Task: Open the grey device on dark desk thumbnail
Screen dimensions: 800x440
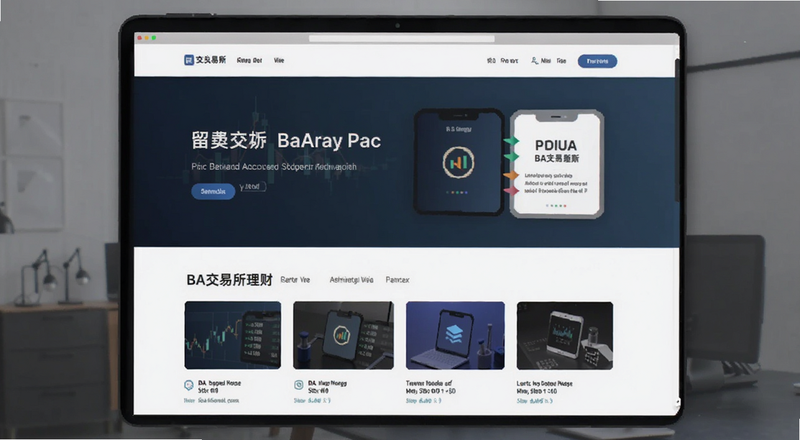Action: click(x=565, y=335)
